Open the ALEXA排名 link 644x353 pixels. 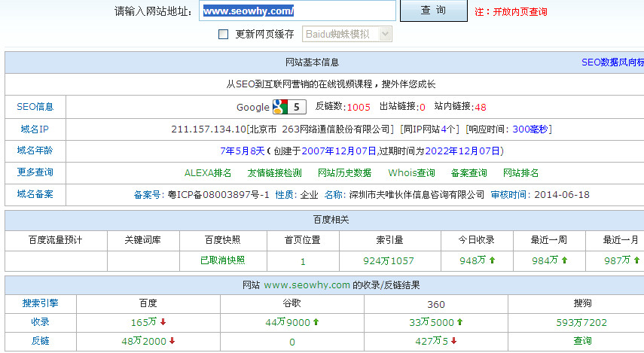coord(208,173)
